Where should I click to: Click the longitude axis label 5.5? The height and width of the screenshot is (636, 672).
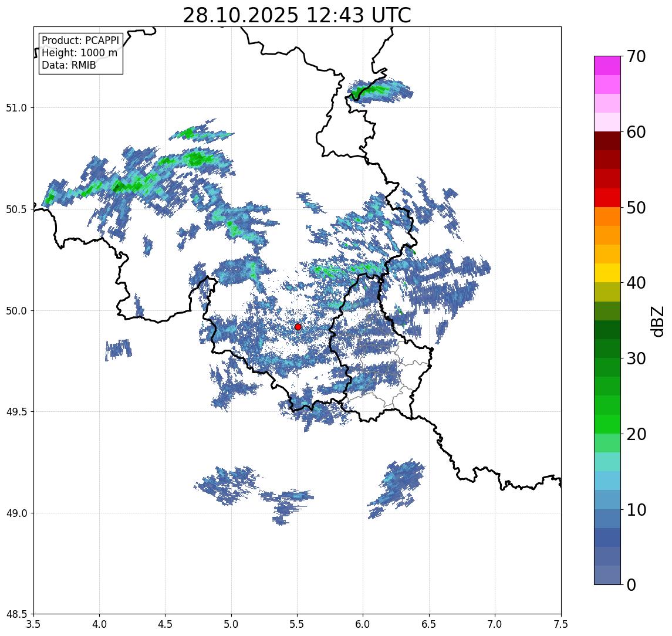coord(298,624)
